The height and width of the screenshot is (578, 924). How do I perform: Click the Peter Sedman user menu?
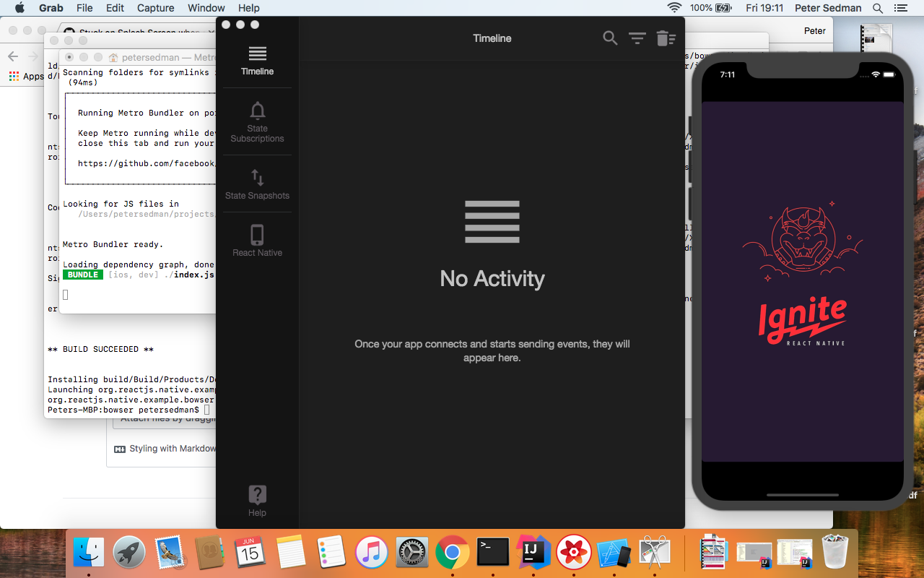tap(828, 8)
